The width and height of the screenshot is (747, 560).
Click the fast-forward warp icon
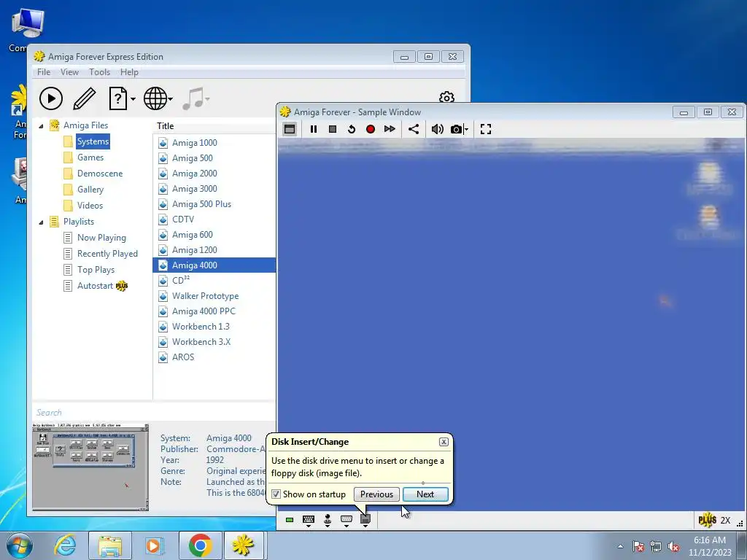coord(390,129)
